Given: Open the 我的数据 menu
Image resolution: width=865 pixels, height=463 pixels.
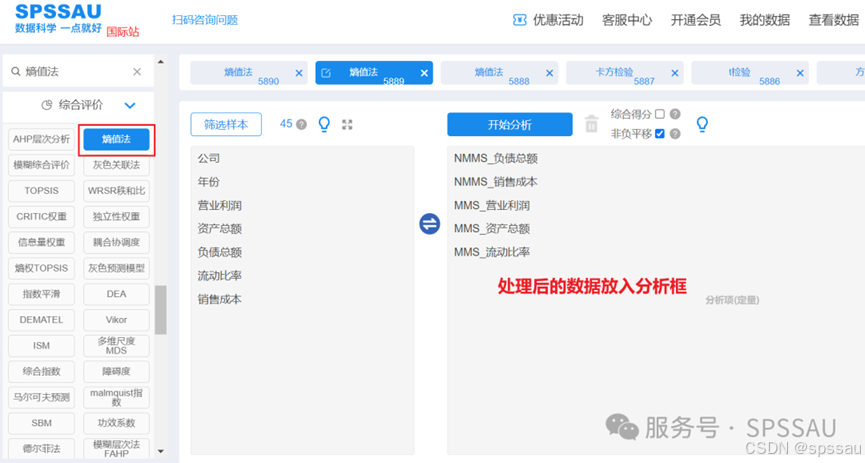Looking at the screenshot, I should tap(765, 20).
